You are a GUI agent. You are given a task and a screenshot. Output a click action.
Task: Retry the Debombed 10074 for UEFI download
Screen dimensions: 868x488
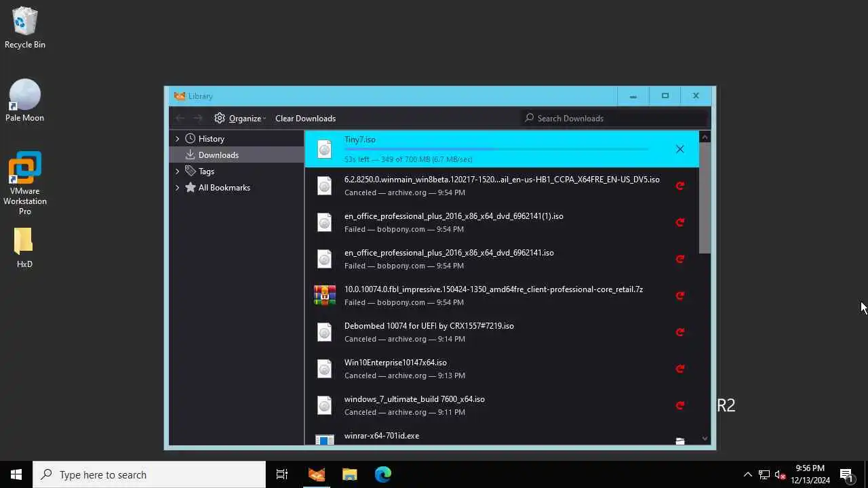click(679, 332)
